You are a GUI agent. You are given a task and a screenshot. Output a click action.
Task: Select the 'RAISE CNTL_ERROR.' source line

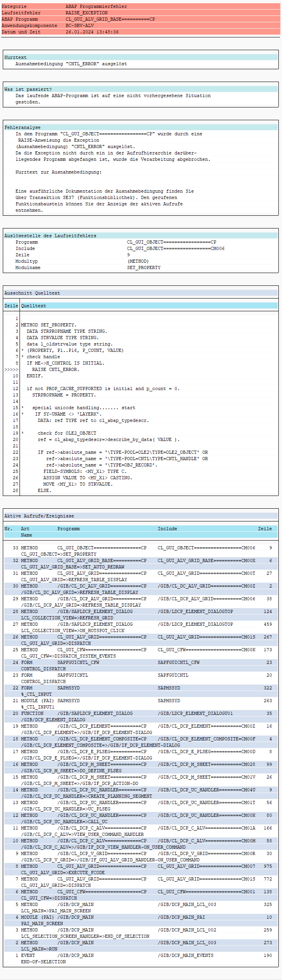point(55,369)
